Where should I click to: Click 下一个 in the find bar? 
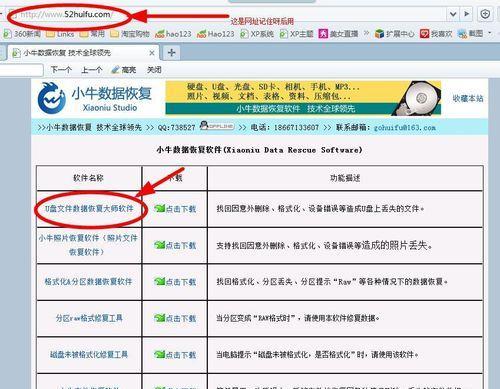61,70
